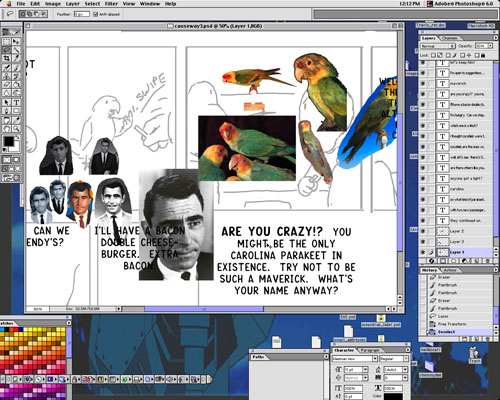Click the document's horizontal scrollbar thumb
500x400 pixels.
click(204, 309)
